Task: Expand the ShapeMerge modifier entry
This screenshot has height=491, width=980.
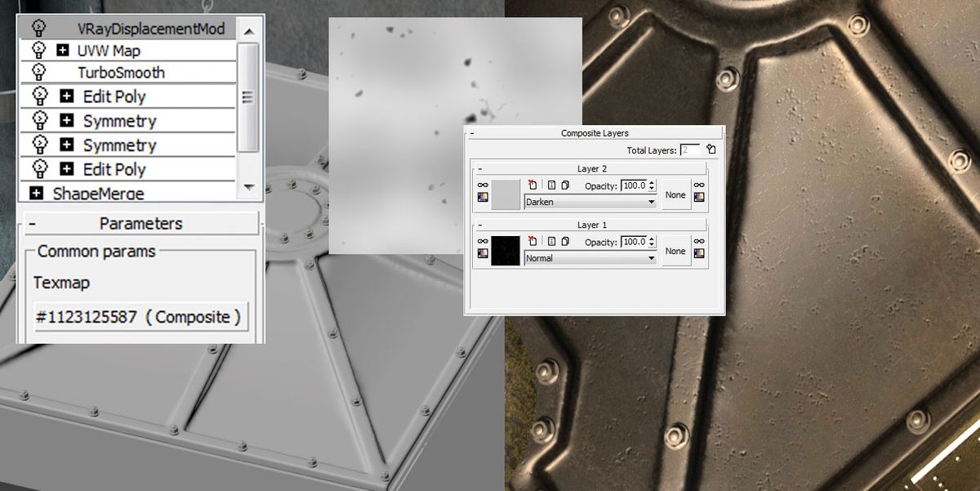Action: coord(36,193)
